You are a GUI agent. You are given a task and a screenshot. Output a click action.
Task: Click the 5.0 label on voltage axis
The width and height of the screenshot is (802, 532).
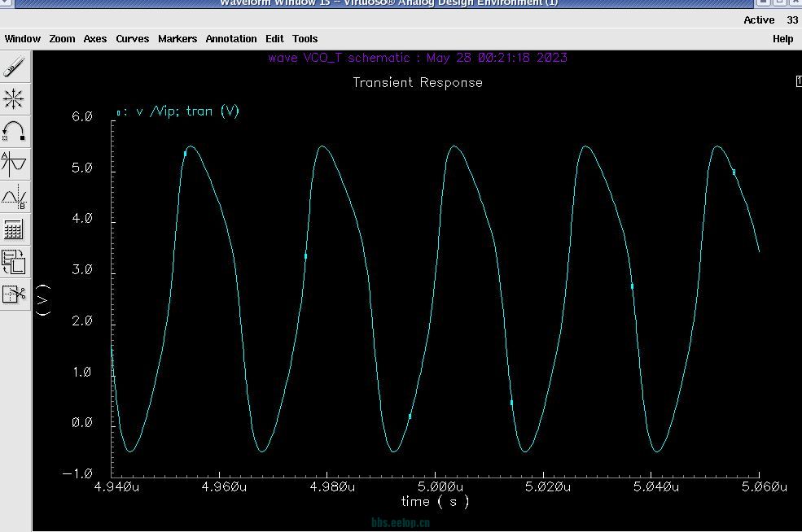(82, 168)
